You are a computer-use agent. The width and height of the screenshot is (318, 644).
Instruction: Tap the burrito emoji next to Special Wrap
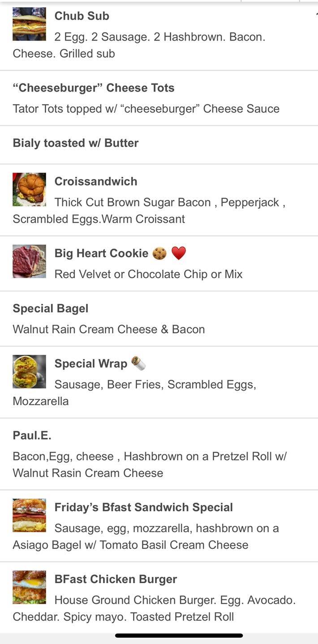point(138,363)
